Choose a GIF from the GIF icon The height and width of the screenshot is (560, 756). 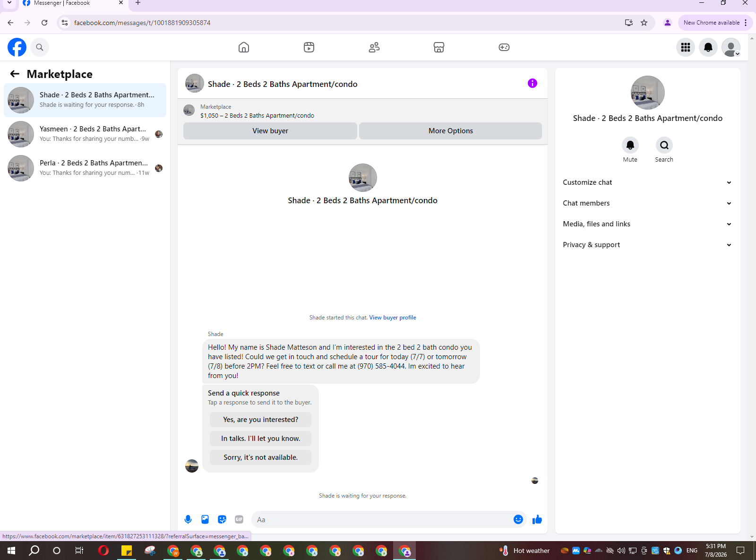click(239, 519)
